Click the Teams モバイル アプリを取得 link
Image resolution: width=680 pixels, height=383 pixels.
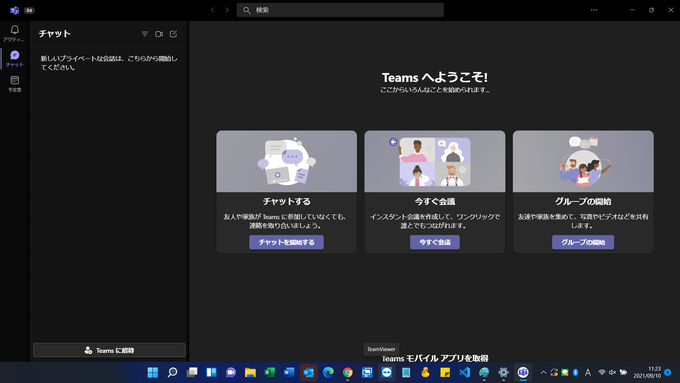tap(435, 358)
